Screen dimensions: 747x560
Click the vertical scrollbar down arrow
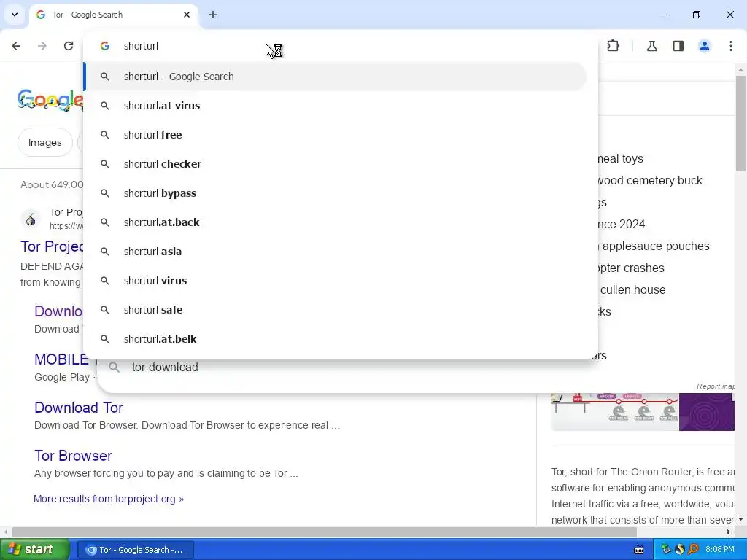(x=740, y=519)
